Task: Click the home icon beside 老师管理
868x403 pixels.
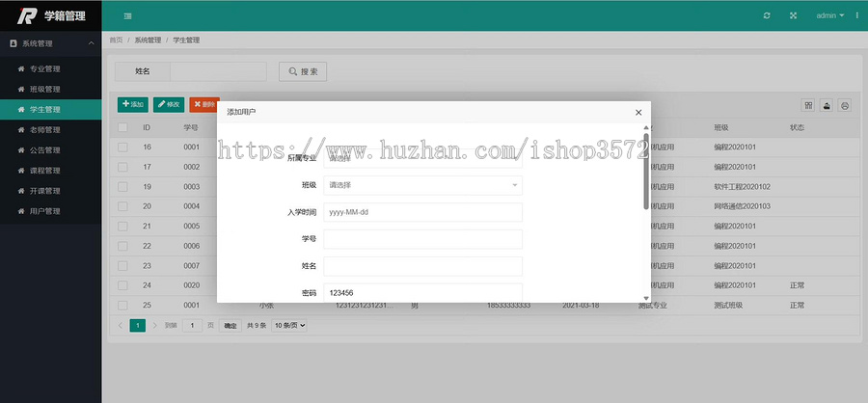Action: point(21,130)
